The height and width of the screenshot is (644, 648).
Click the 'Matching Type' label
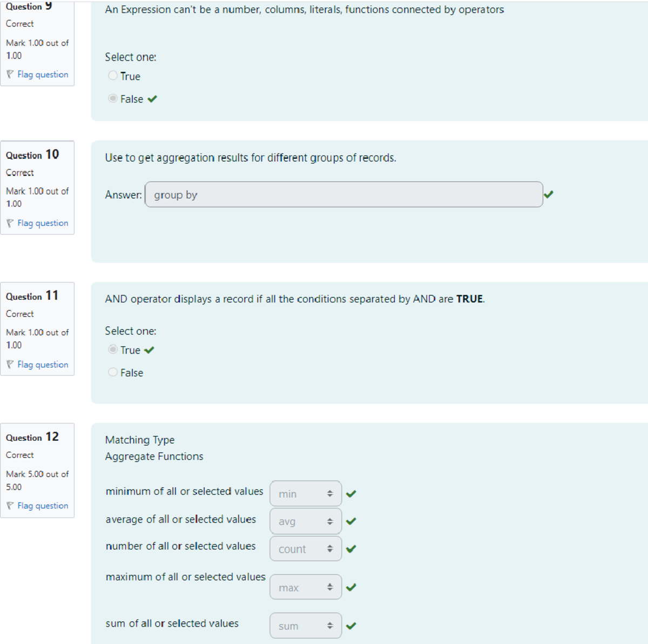[x=140, y=440]
